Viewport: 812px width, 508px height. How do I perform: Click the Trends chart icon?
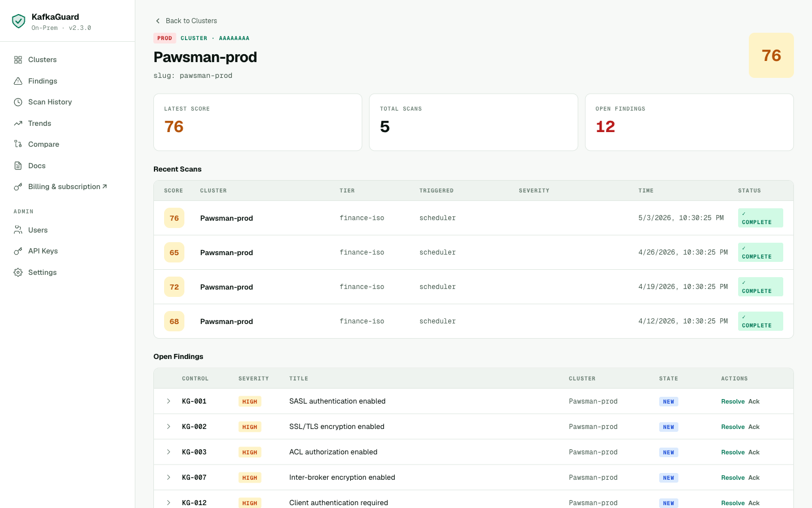[18, 123]
